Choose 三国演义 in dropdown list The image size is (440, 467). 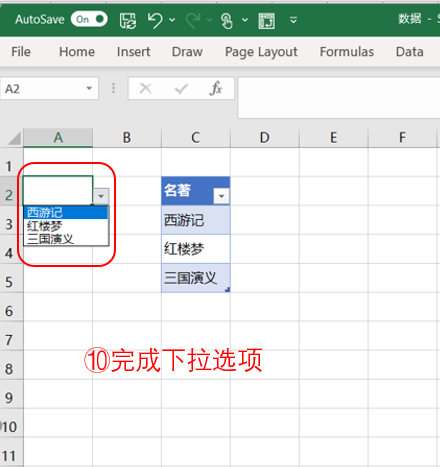(66, 239)
